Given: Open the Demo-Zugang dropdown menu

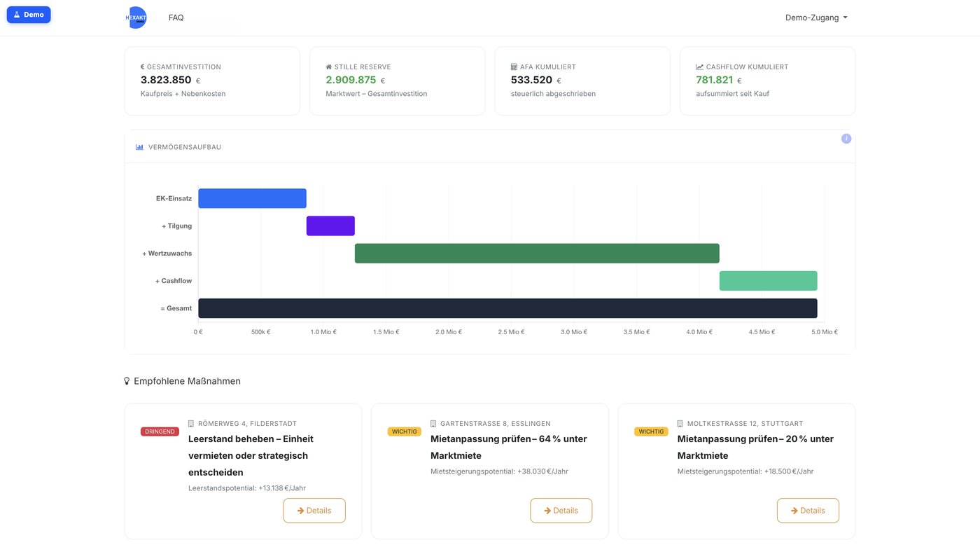Looking at the screenshot, I should tap(816, 18).
